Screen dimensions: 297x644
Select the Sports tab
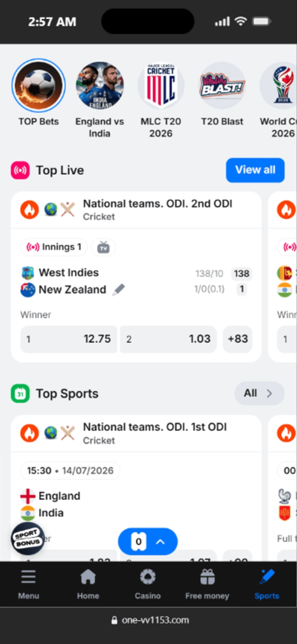[x=267, y=584]
